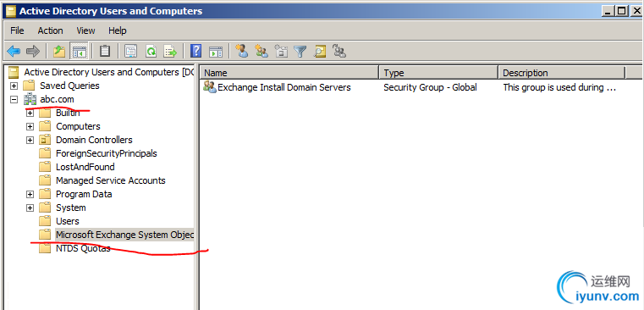
Task: Open the File menu
Action: pos(17,30)
